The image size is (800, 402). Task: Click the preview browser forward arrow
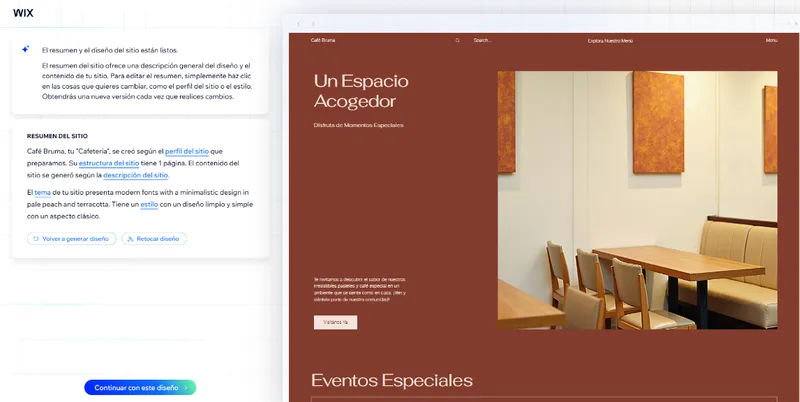click(313, 23)
